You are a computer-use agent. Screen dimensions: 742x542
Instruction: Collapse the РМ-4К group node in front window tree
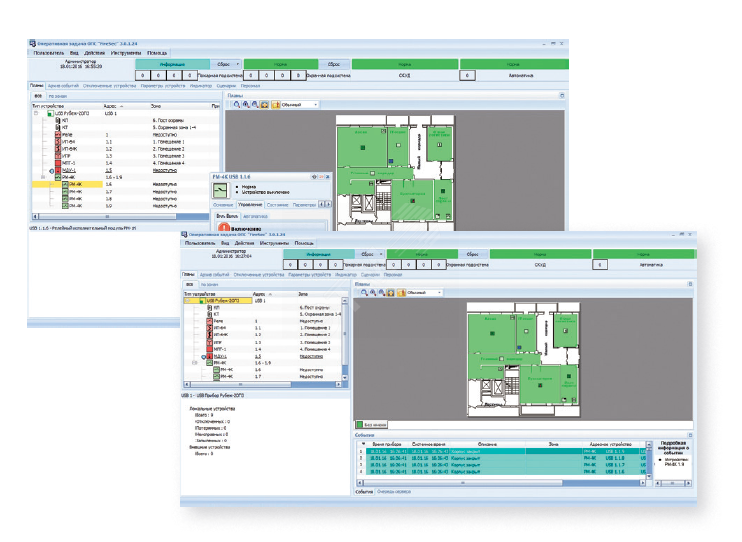click(195, 362)
